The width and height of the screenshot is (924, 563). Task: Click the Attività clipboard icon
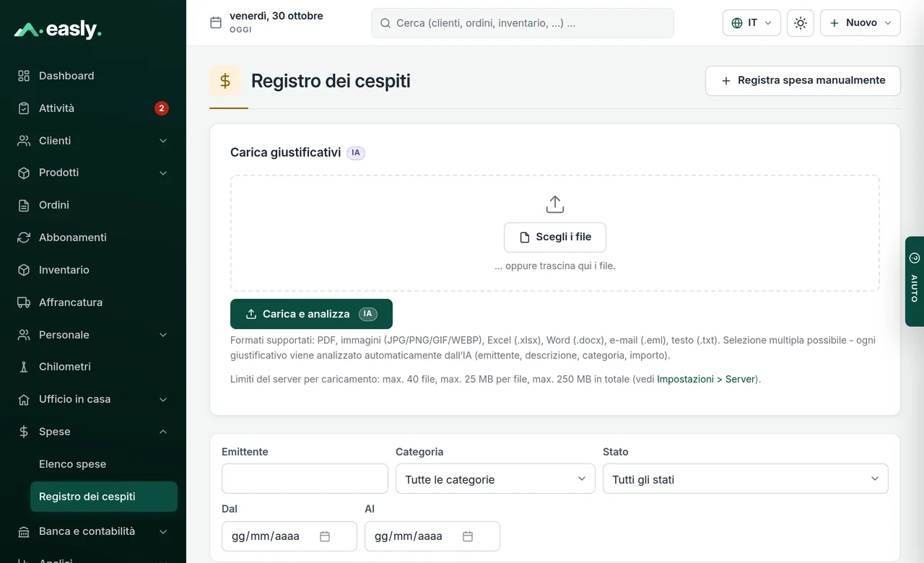point(24,108)
